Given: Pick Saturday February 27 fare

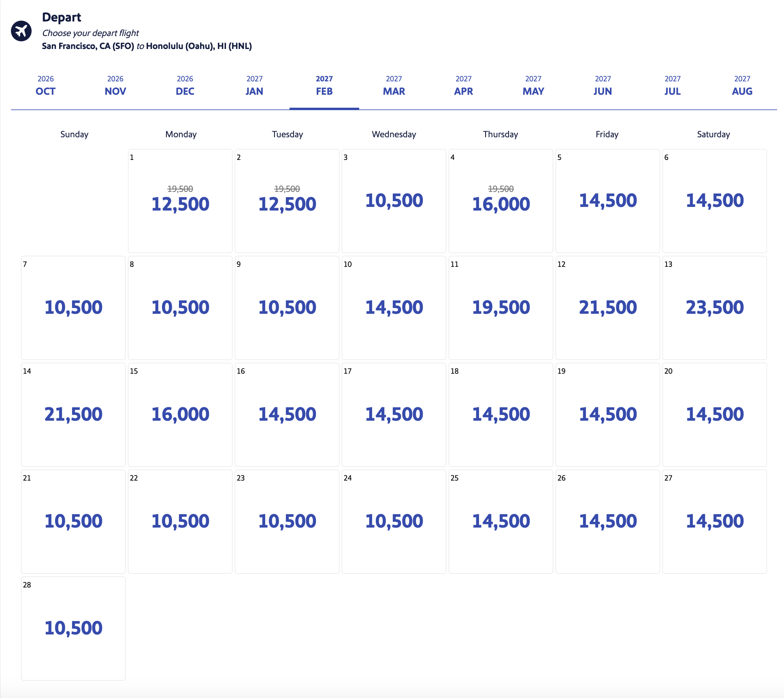Looking at the screenshot, I should point(715,522).
